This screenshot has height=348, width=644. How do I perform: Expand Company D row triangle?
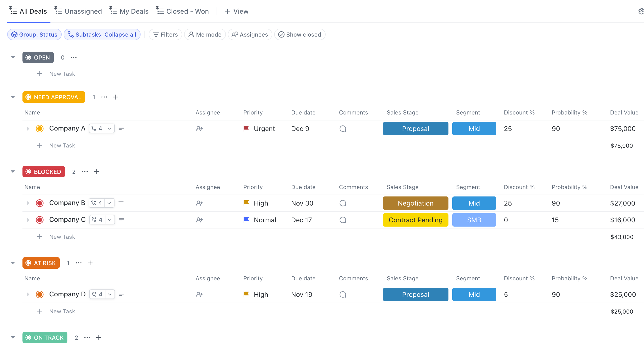[28, 294]
